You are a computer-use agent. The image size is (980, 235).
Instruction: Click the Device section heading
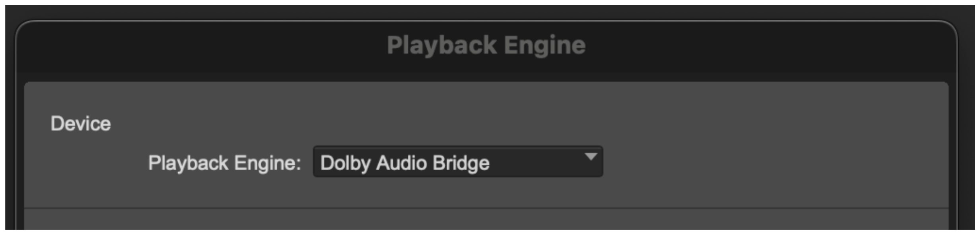click(x=80, y=123)
